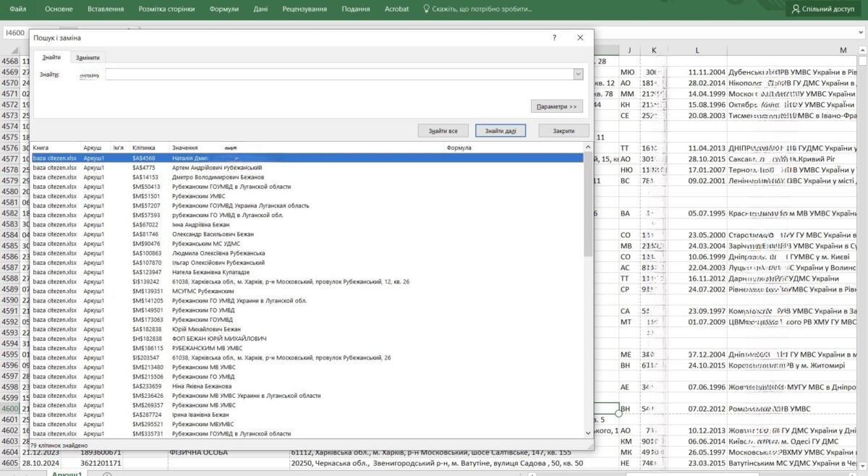This screenshot has width=868, height=476.
Task: Select the row header 4600
Action: coord(10,409)
